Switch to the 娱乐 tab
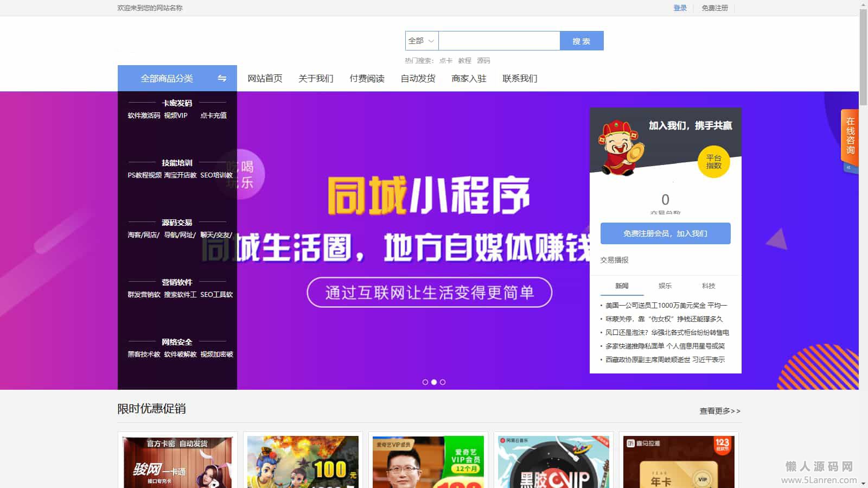Viewport: 868px width, 488px height. 665,286
